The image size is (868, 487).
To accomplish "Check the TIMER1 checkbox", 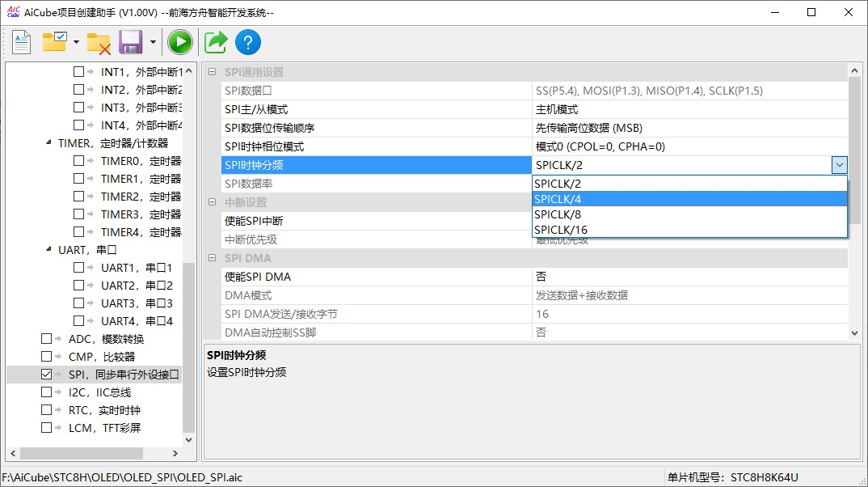I will [78, 179].
